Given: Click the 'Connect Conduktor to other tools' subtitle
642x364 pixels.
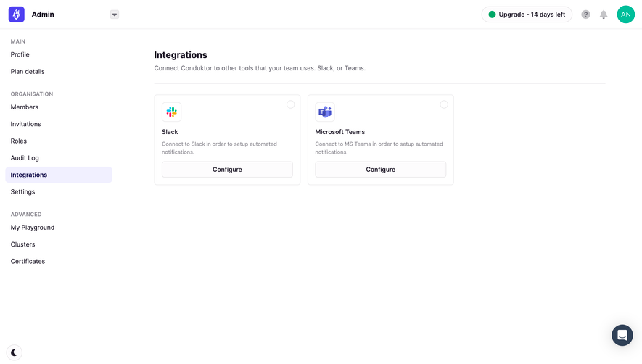Looking at the screenshot, I should pyautogui.click(x=260, y=68).
